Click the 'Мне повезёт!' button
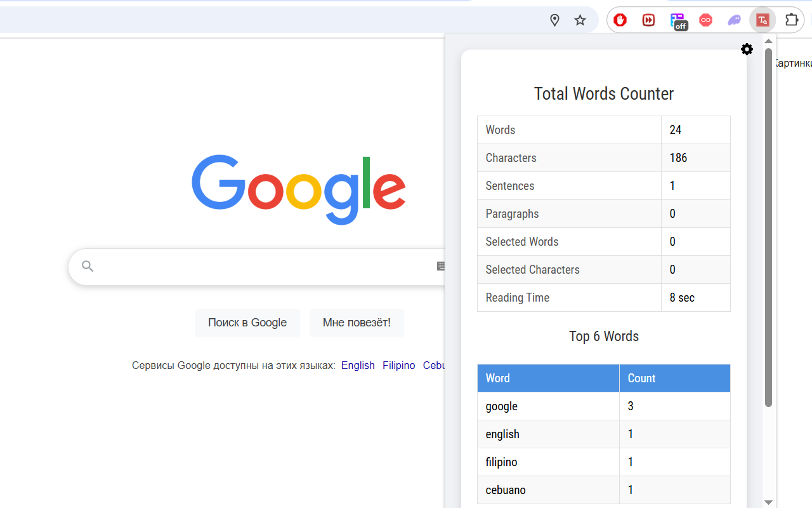This screenshot has width=812, height=508. (357, 323)
